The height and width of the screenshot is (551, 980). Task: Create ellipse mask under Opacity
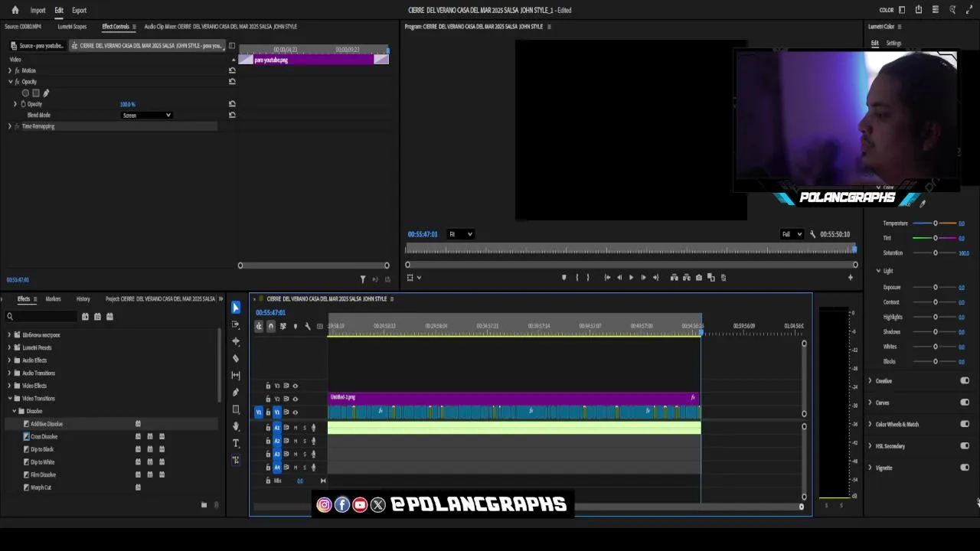25,93
